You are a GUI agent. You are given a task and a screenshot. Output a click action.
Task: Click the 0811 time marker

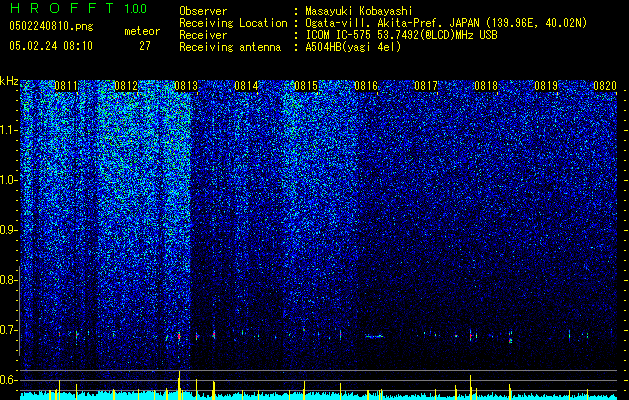coord(66,86)
